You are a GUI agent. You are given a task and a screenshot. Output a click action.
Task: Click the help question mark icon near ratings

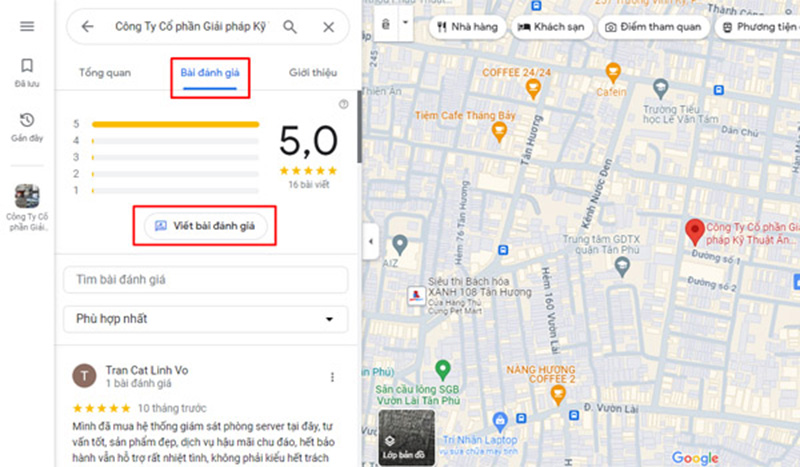pyautogui.click(x=344, y=104)
